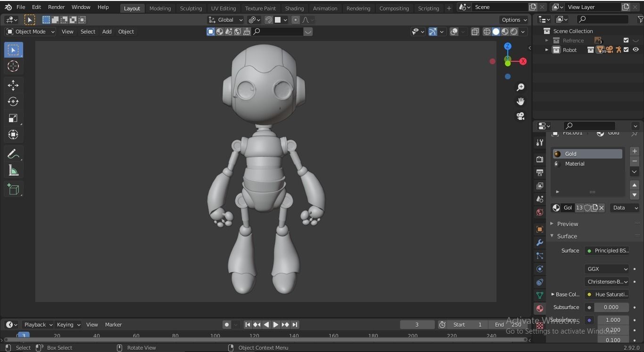Click the viewport zoom magnifier icon

pyautogui.click(x=520, y=87)
